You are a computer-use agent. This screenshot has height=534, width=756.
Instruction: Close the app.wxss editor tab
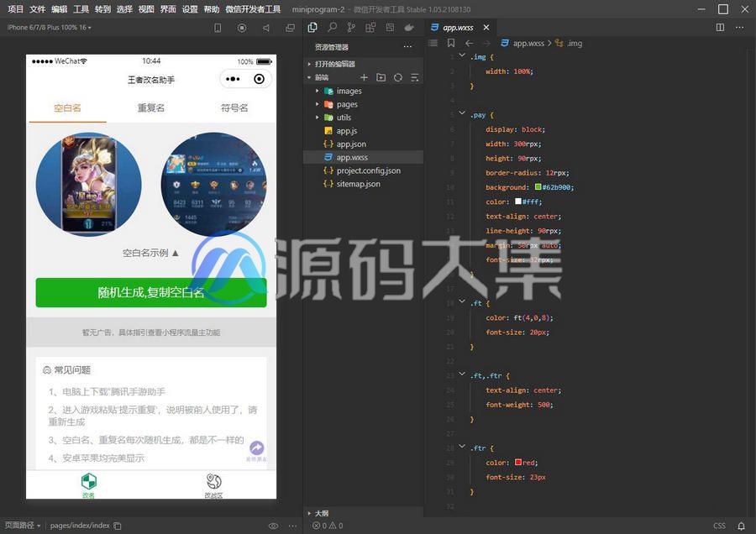(x=486, y=28)
